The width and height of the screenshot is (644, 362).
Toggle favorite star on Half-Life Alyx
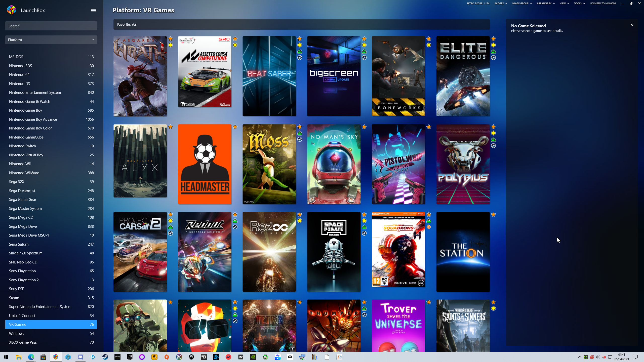click(171, 127)
